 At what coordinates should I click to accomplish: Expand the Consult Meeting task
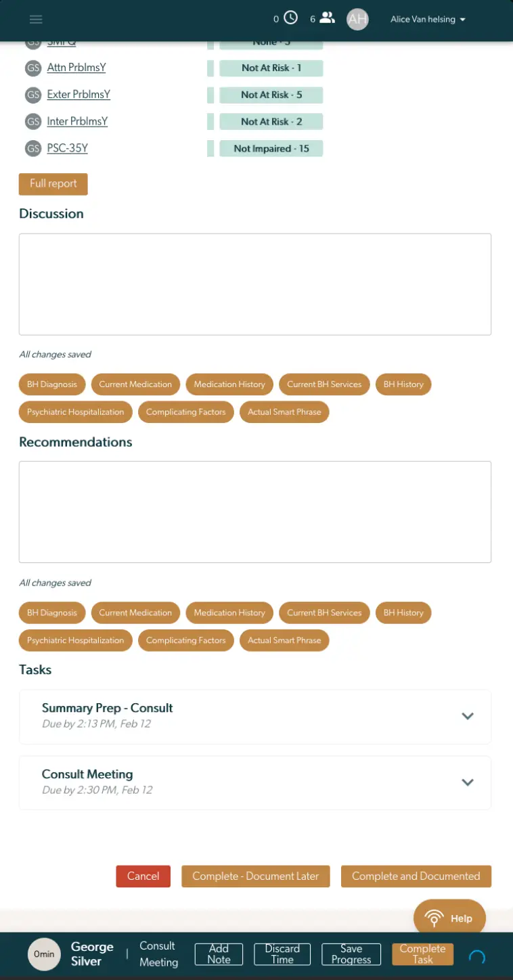(467, 782)
